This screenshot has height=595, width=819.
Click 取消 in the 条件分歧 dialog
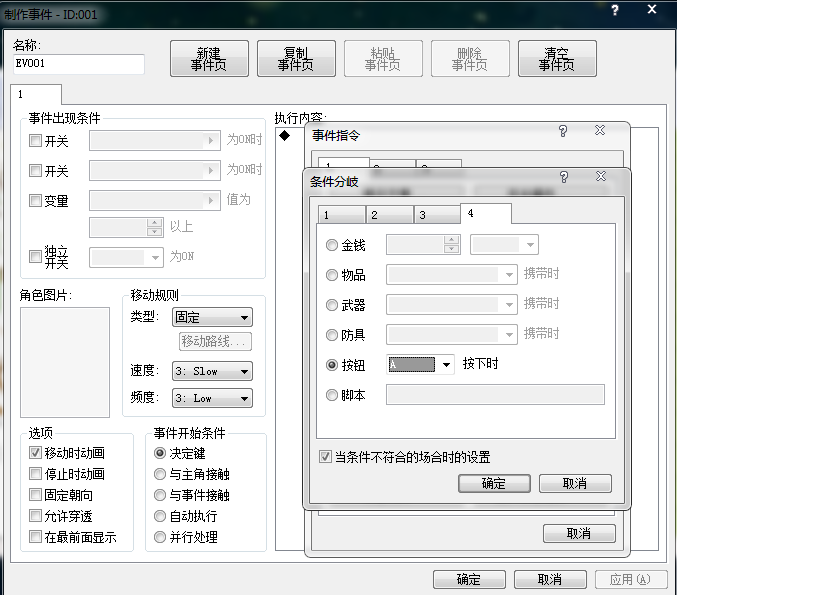575,484
